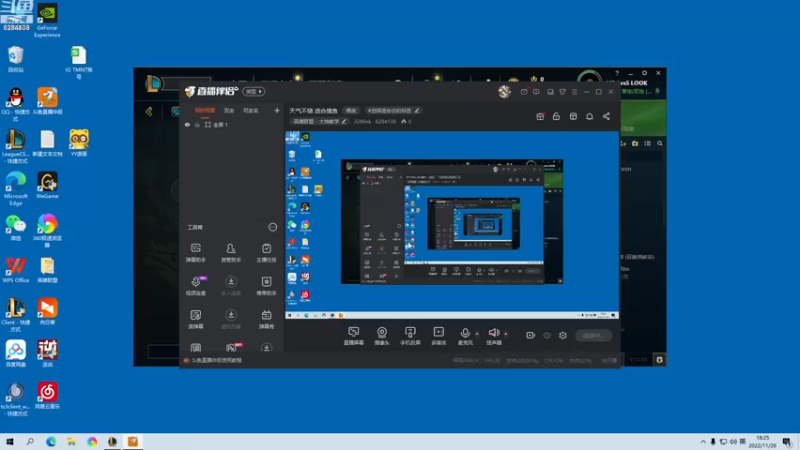Open the mode dropdown next to 直播伴侣 logo

(254, 91)
